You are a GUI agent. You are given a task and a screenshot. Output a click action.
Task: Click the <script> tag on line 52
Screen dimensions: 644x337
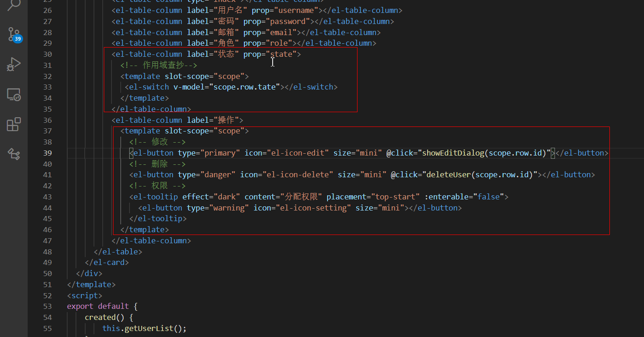(84, 295)
